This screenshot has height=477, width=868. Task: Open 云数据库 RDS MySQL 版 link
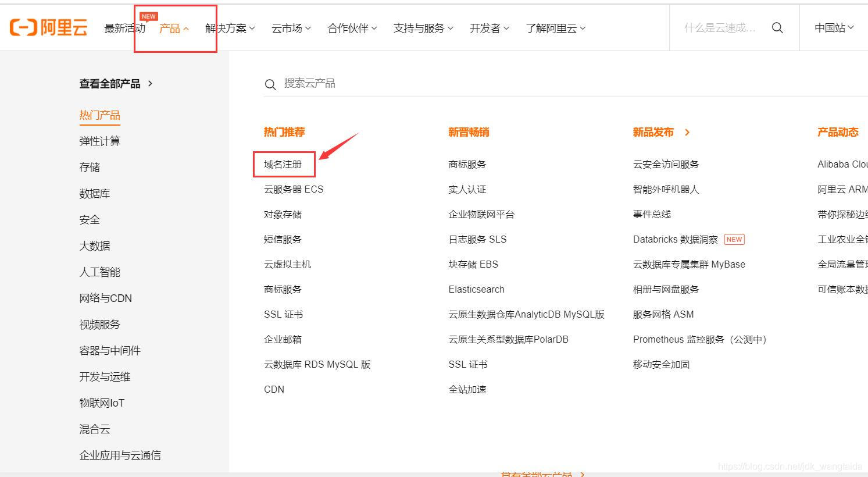pos(317,364)
